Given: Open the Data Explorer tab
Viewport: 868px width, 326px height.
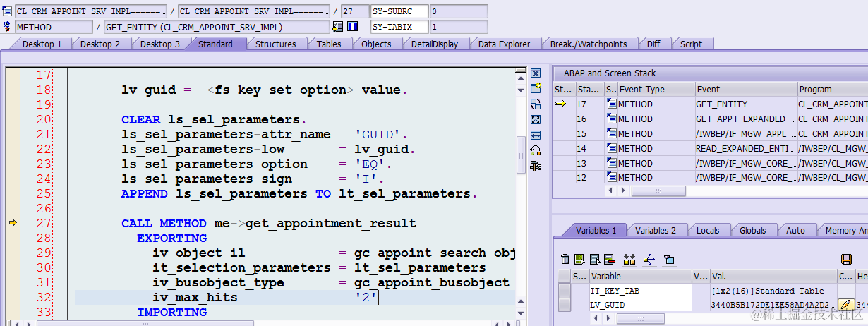Looking at the screenshot, I should point(504,44).
